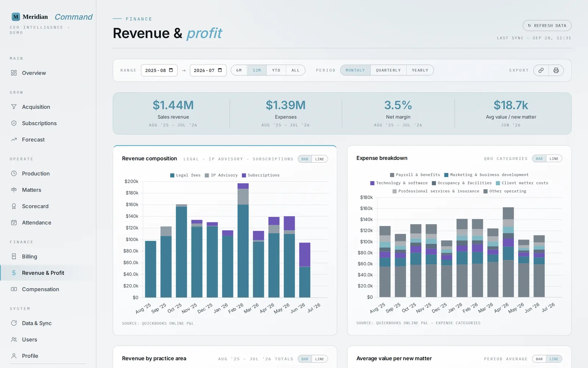Click the 3.5% Net margin figure
This screenshot has width=588, height=368.
(398, 105)
